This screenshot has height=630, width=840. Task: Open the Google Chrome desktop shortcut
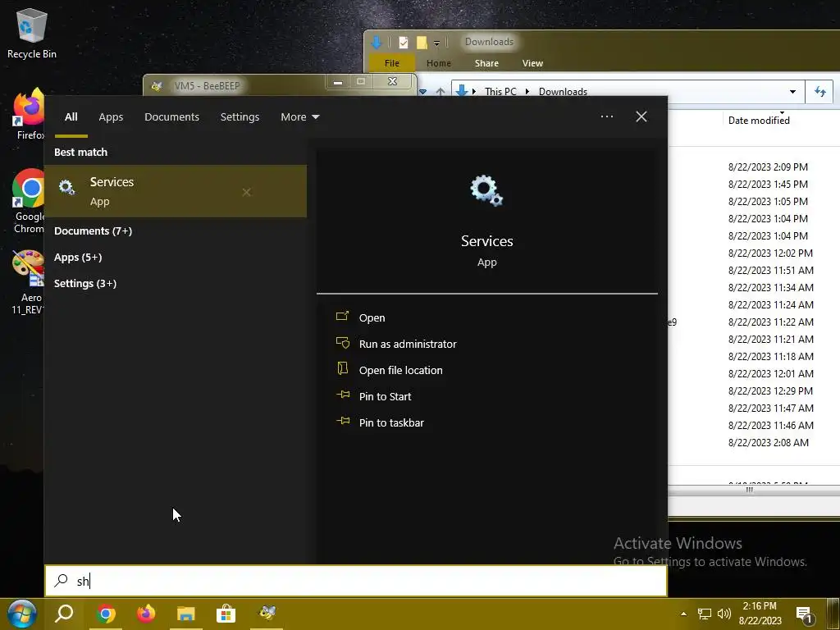(29, 201)
